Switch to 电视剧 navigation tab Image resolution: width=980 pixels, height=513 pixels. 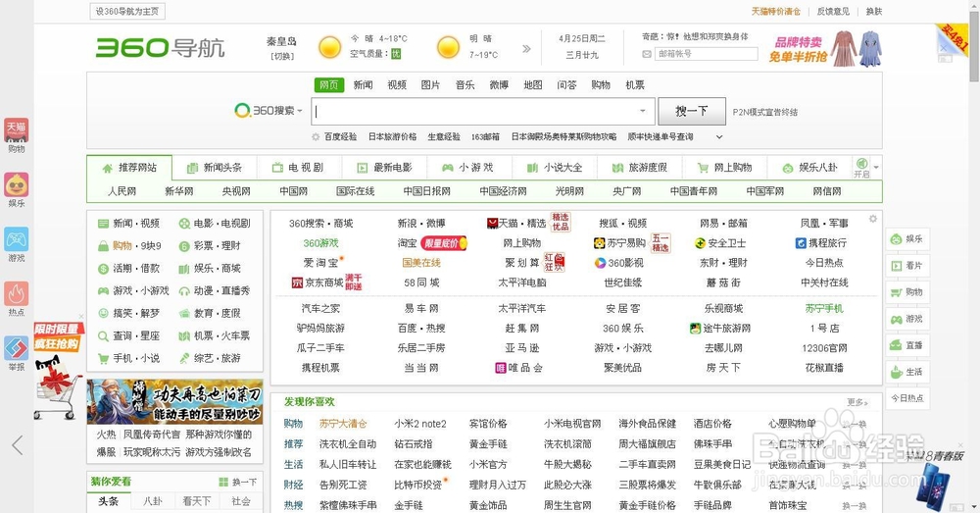pyautogui.click(x=299, y=168)
